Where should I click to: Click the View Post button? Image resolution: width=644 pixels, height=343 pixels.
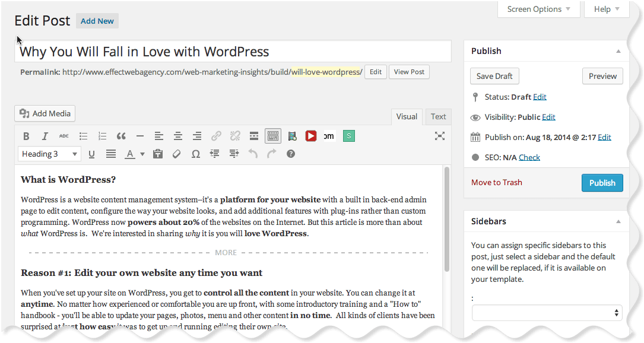point(409,72)
